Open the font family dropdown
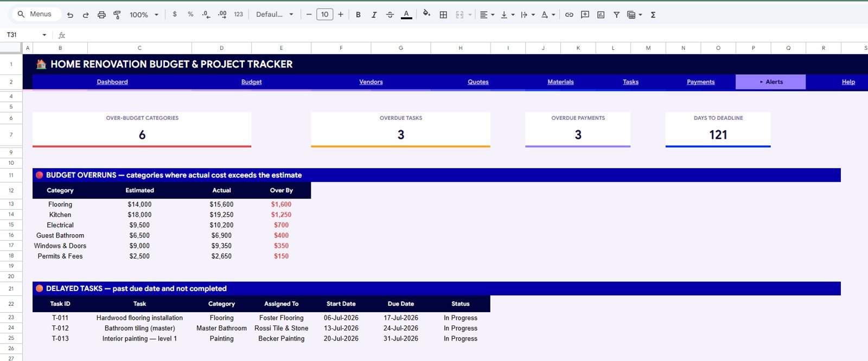Screen dimensions: 868x361 coord(275,15)
